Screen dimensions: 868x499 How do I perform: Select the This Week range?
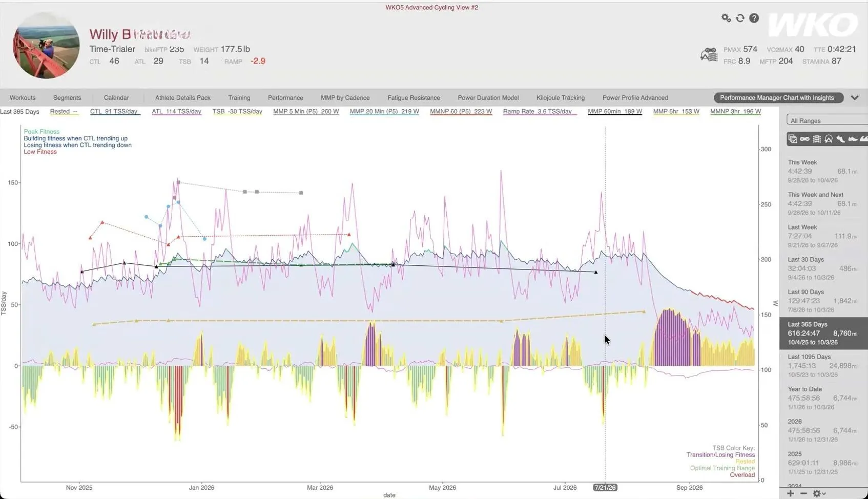(823, 171)
